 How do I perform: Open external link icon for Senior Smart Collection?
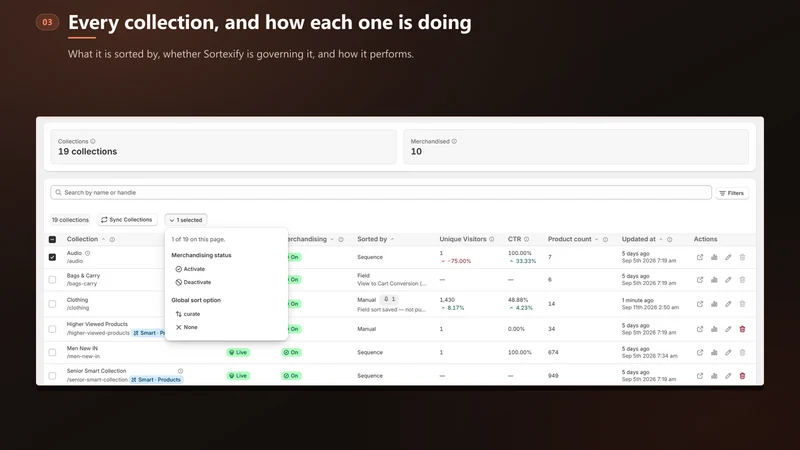pyautogui.click(x=699, y=376)
